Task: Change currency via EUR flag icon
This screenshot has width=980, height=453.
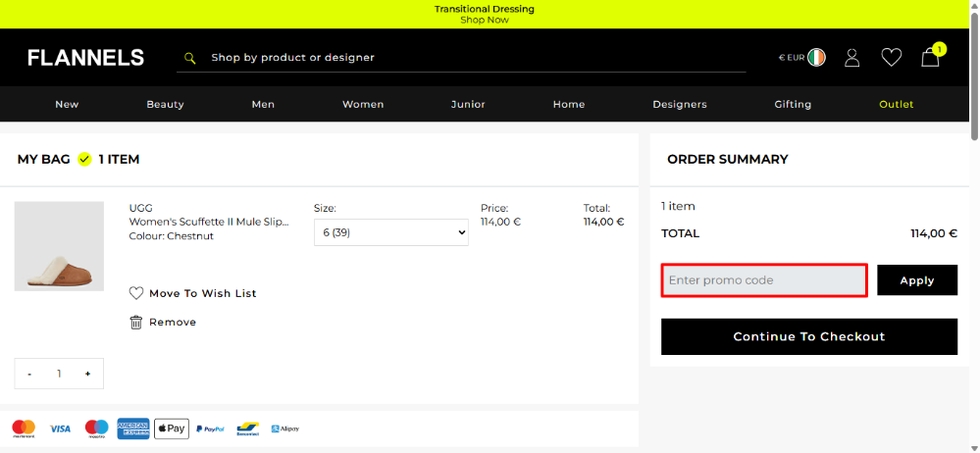Action: (x=815, y=58)
